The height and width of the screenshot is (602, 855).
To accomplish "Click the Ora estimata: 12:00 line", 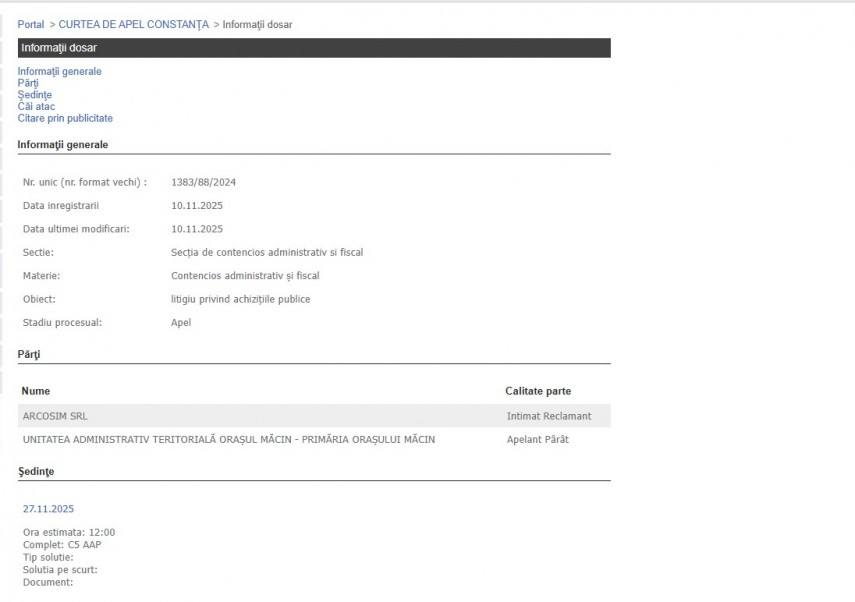I will pyautogui.click(x=68, y=532).
